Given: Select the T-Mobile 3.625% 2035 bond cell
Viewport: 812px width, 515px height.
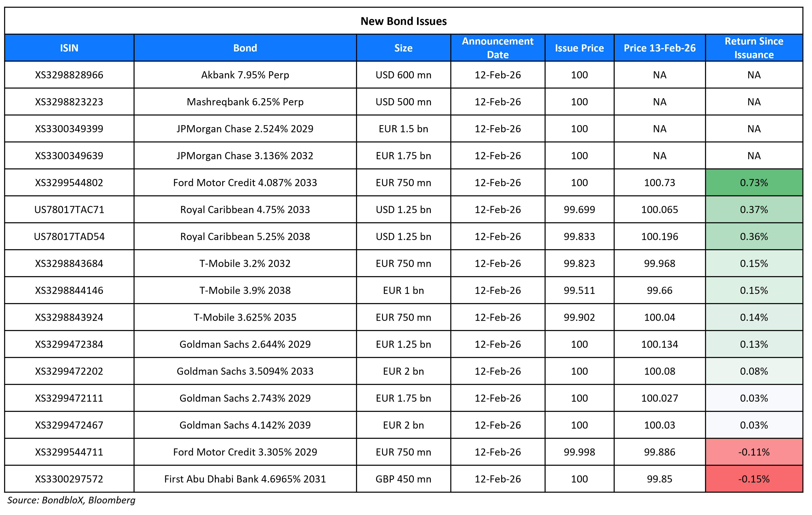Looking at the screenshot, I should pos(245,317).
